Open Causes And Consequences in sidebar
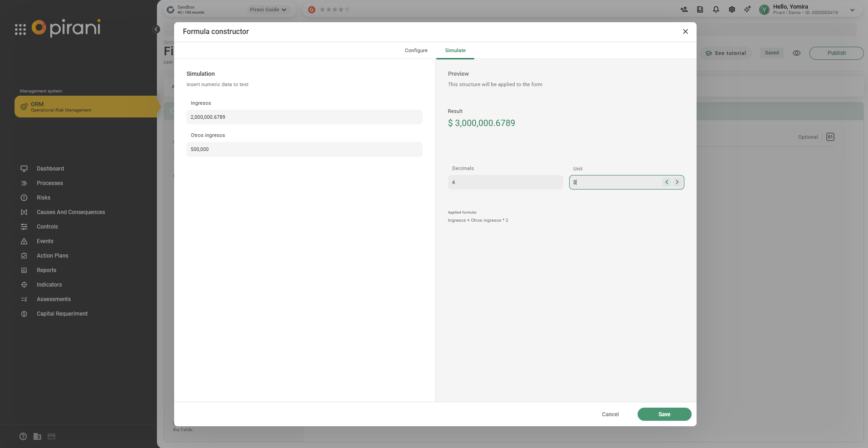This screenshot has width=868, height=448. tap(71, 212)
